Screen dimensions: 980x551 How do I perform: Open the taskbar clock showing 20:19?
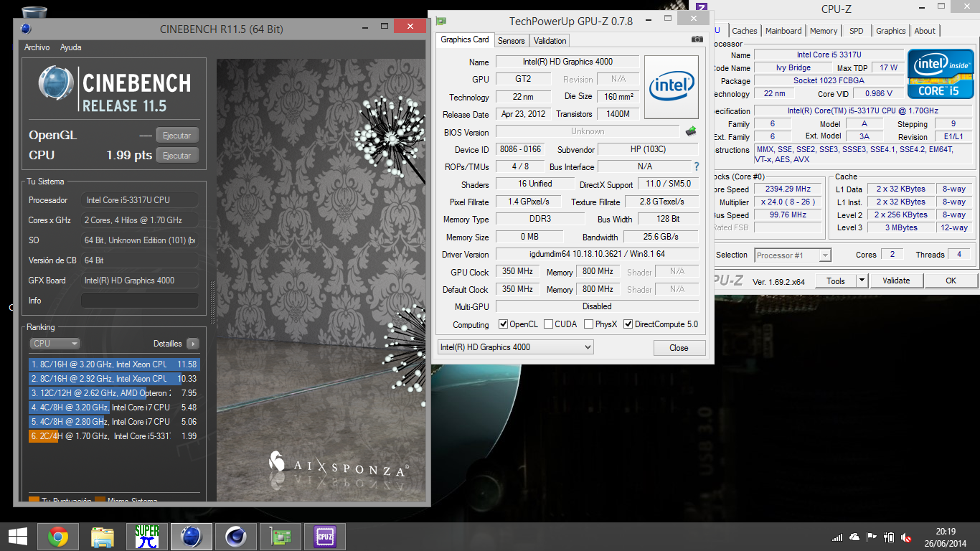[946, 537]
